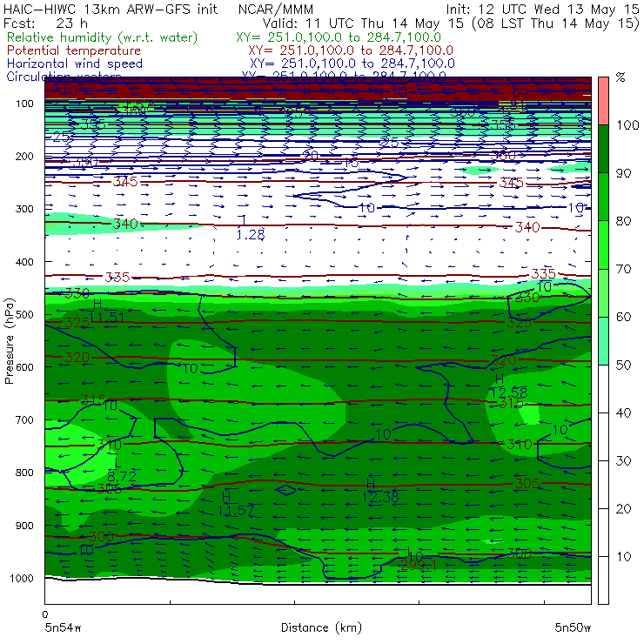Click the "%" unit label above colorbar
Image resolution: width=644 pixels, height=644 pixels.
621,77
